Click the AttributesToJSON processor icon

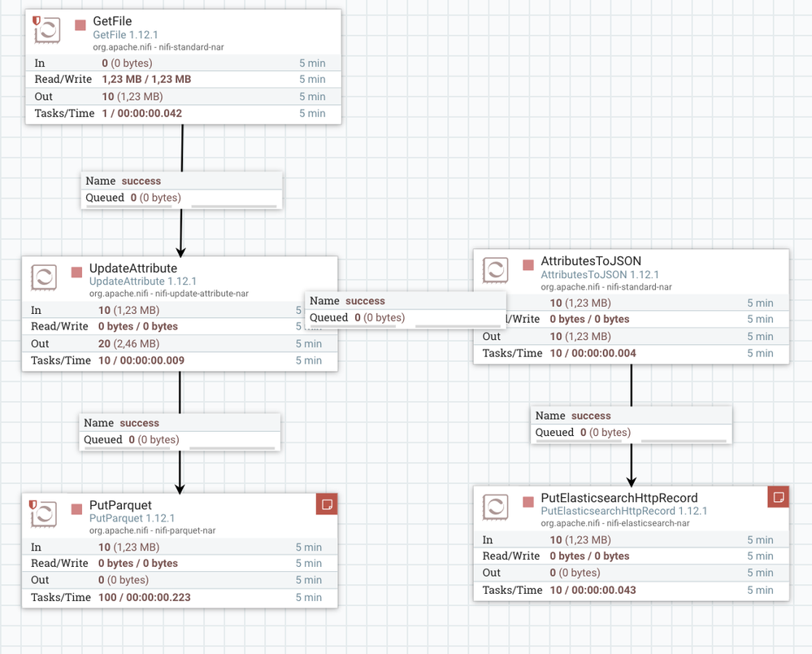click(495, 270)
